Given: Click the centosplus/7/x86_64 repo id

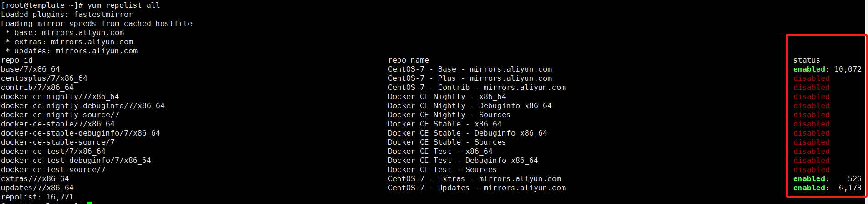Looking at the screenshot, I should tap(44, 78).
